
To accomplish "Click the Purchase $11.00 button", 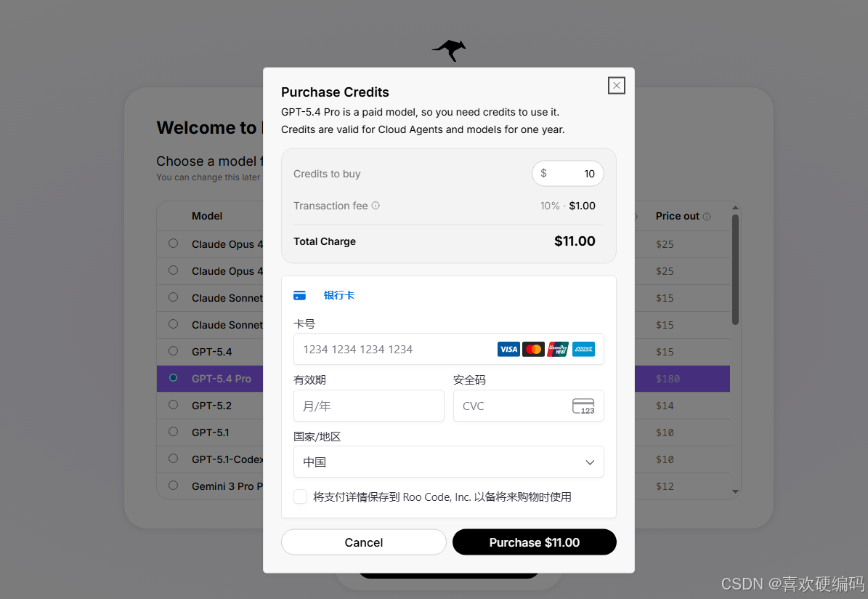I will (534, 542).
